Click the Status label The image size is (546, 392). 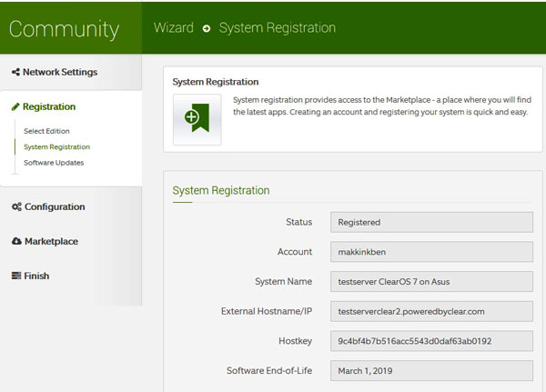[298, 222]
